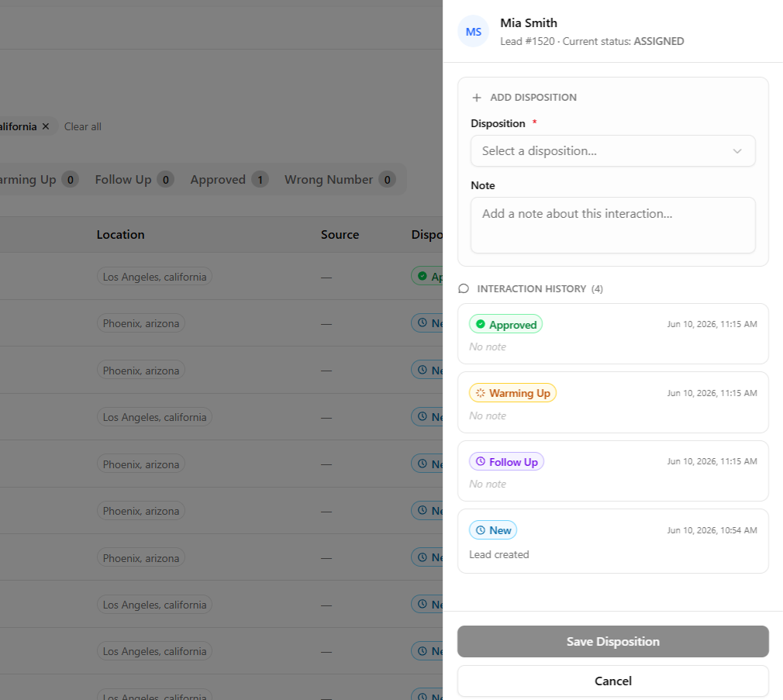Screen dimensions: 783x700
Task: Click the timestamp on the Approved entry
Action: (712, 324)
